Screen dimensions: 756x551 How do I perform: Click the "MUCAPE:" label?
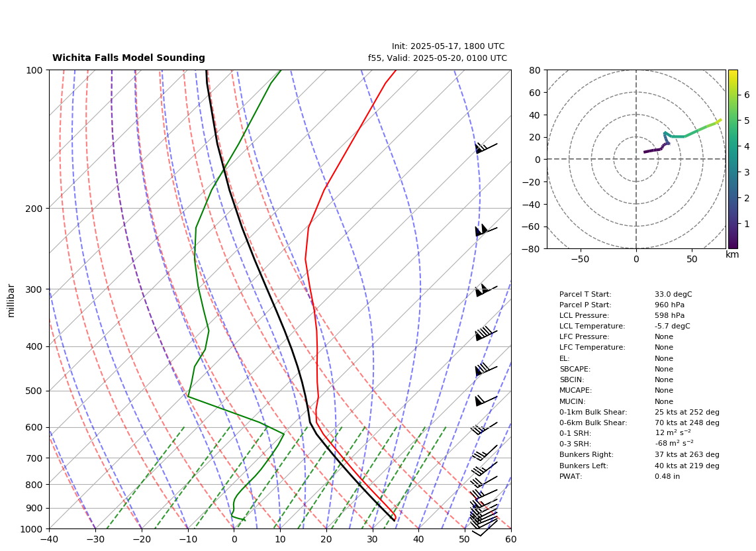(x=576, y=390)
